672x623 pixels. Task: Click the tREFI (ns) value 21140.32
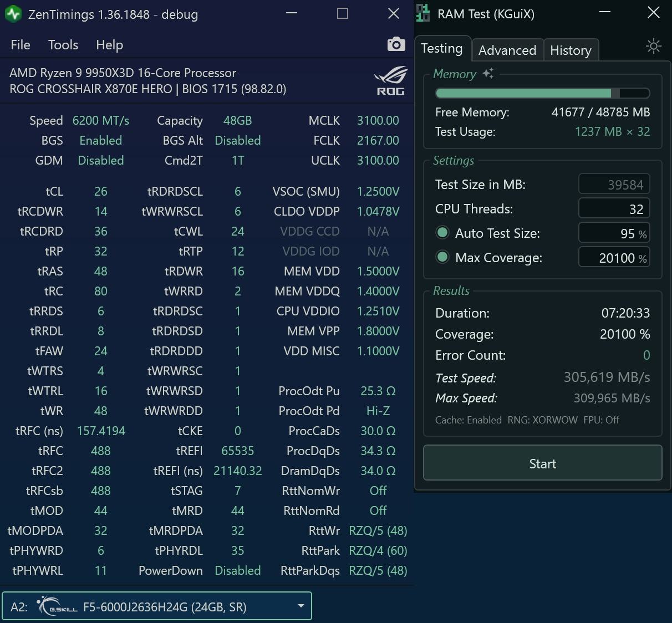(x=237, y=471)
